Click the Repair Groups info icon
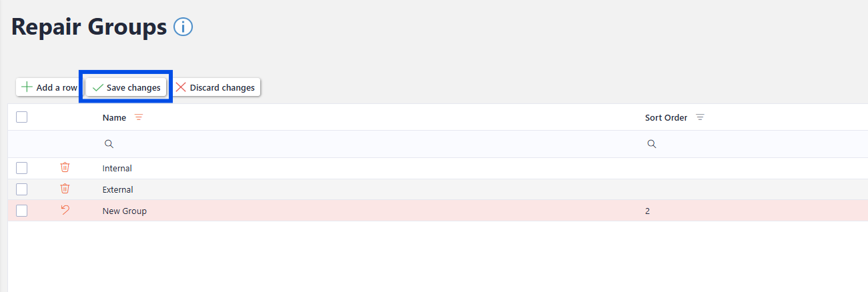 [x=183, y=27]
